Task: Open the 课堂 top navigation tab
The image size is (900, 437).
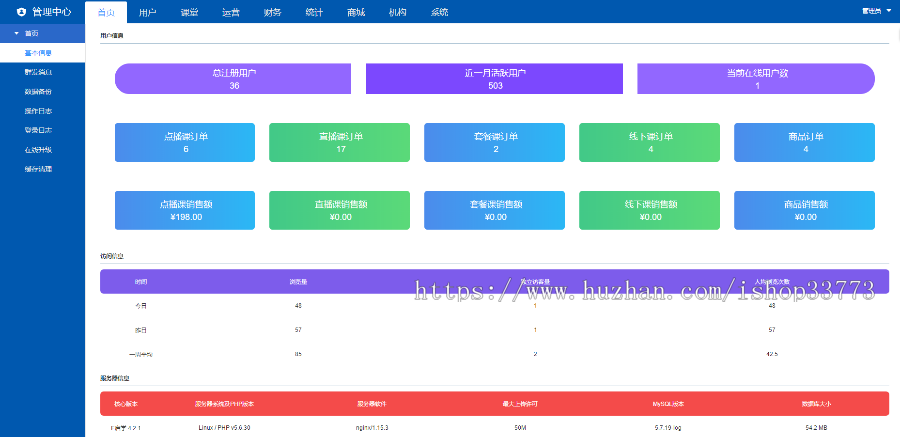Action: (x=189, y=12)
